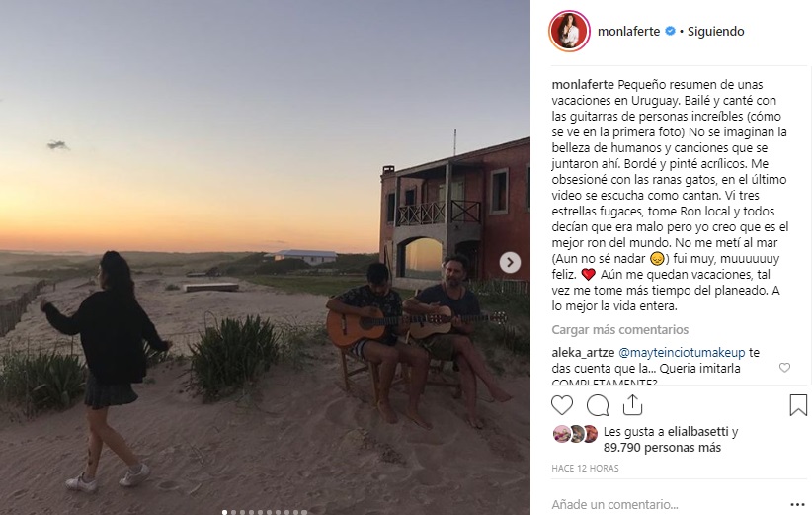Save the post with the bookmark icon

pos(798,405)
